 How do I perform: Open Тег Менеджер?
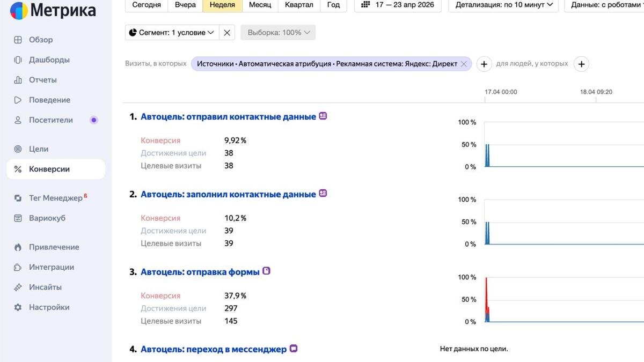56,198
